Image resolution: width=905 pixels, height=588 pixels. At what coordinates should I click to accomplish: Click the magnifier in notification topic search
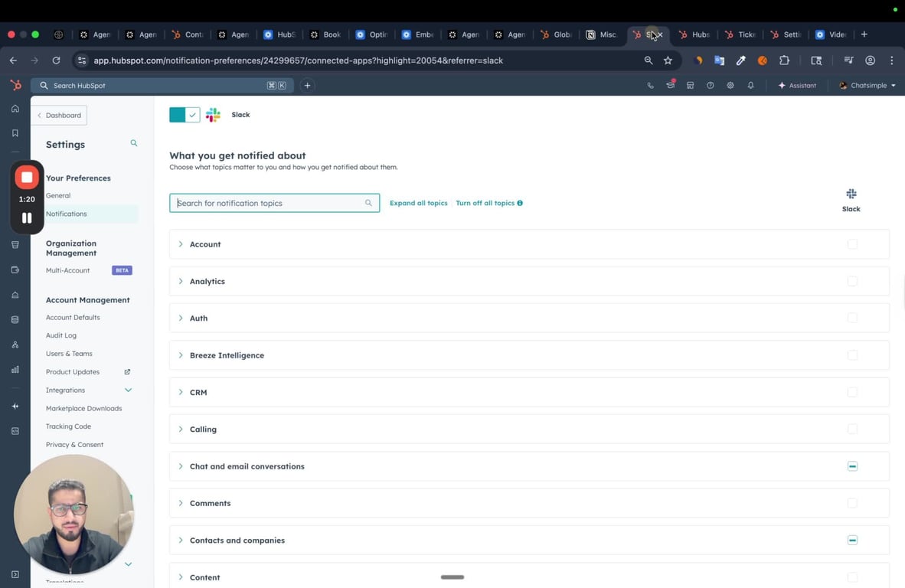(368, 203)
